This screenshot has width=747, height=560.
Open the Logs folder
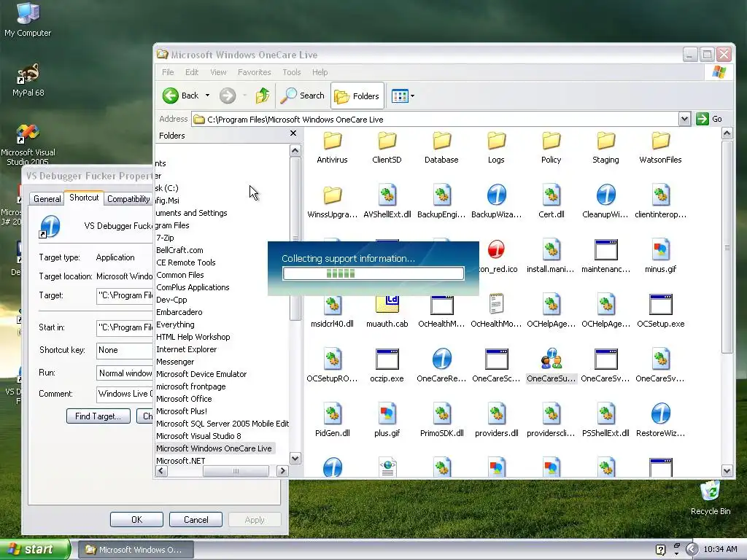tap(496, 148)
